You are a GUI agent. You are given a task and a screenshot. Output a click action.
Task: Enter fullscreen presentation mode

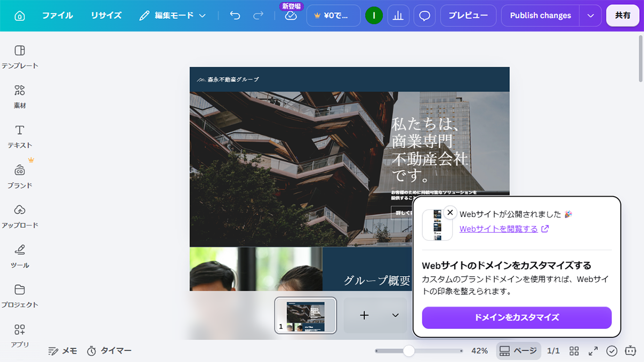tap(593, 351)
